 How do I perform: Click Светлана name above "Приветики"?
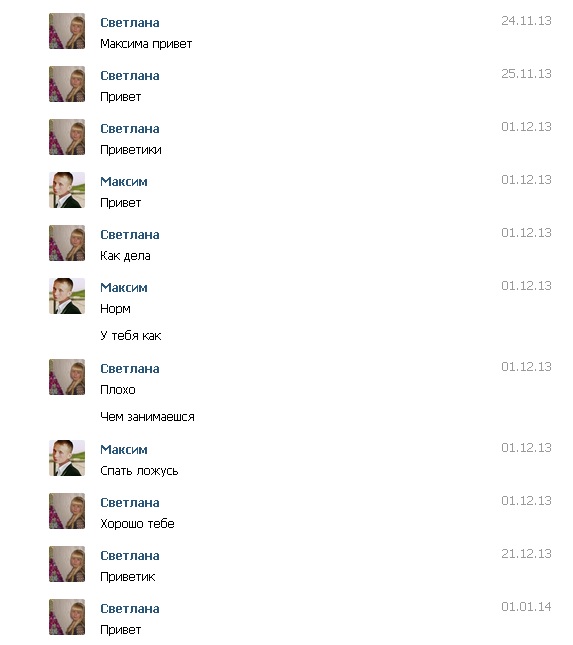130,129
